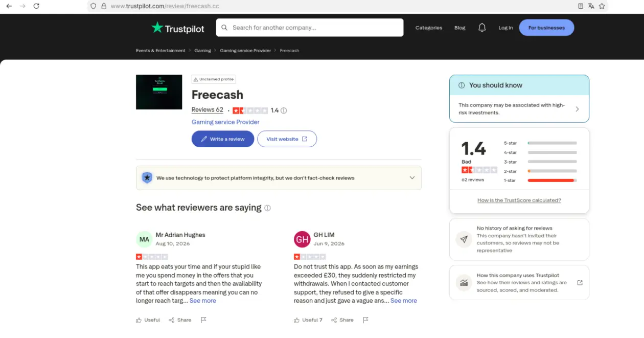Click Visit website button
This screenshot has width=644, height=338.
[287, 139]
